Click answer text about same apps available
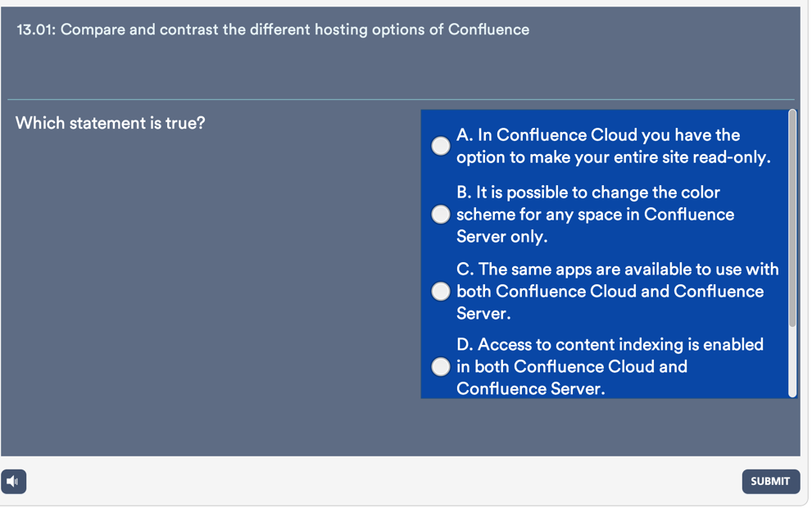812x508 pixels. [617, 292]
